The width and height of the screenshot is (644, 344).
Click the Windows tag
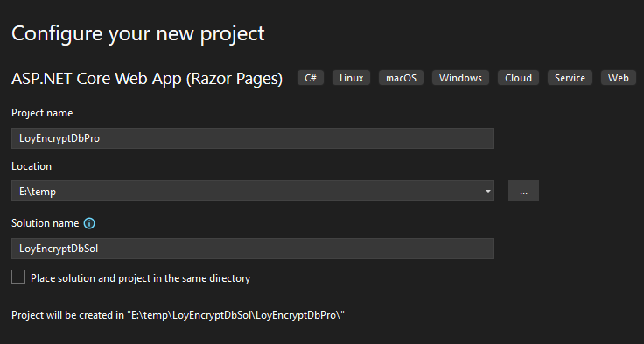click(460, 78)
